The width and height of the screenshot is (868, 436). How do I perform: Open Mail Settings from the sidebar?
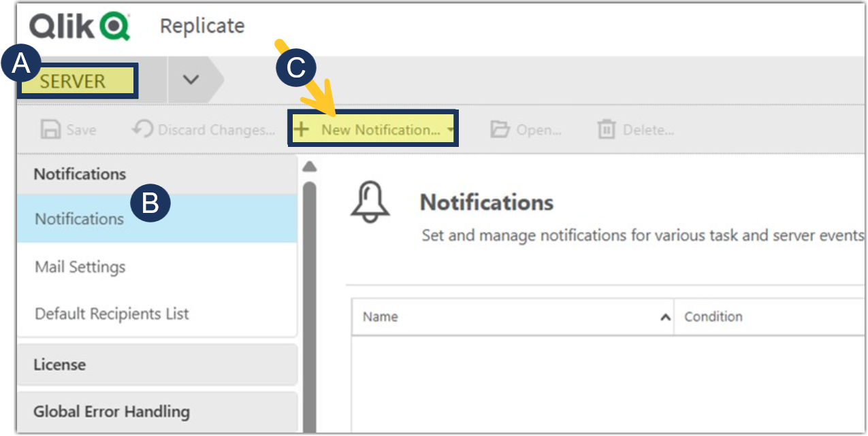[80, 267]
